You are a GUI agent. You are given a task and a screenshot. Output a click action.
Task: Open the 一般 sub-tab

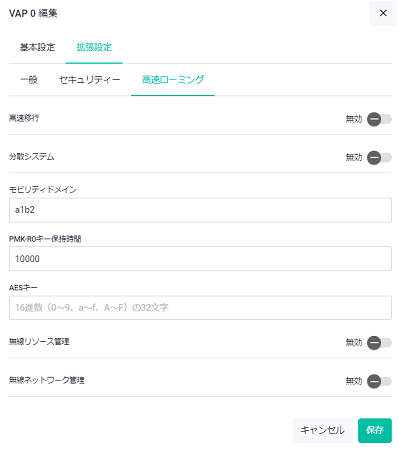29,80
